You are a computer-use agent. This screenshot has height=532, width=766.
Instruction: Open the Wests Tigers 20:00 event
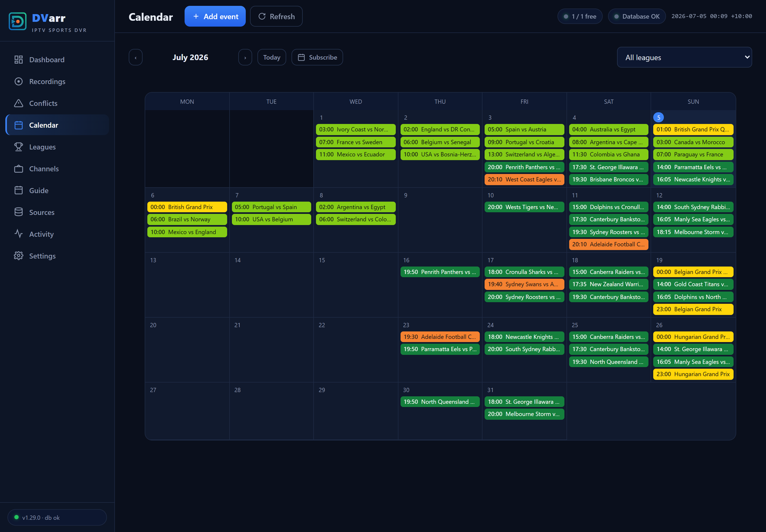click(x=524, y=207)
